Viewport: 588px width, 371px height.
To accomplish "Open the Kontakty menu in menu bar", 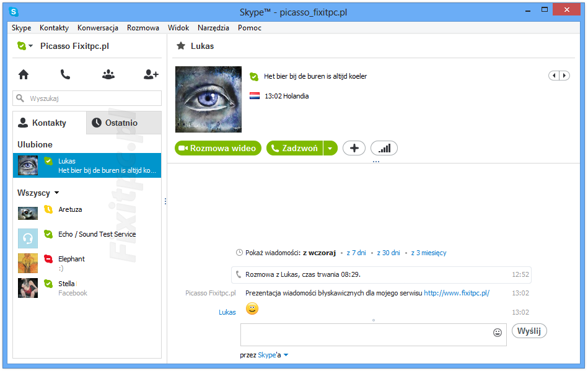I will [x=55, y=28].
